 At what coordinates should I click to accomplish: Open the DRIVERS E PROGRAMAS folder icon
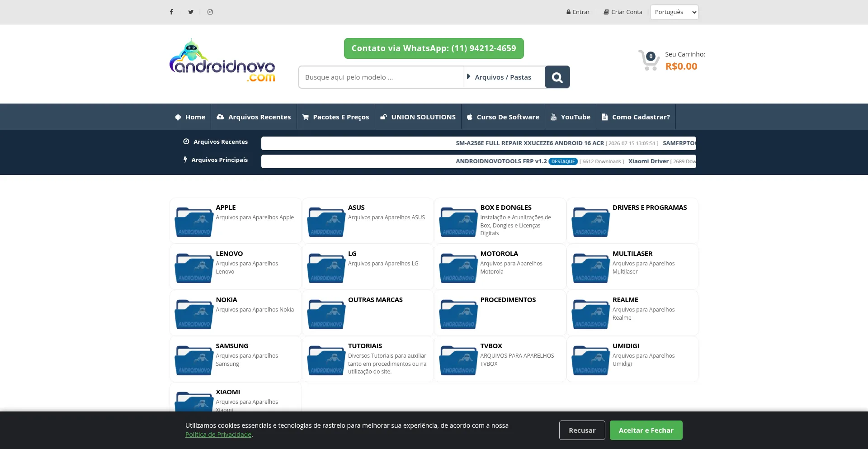tap(590, 222)
